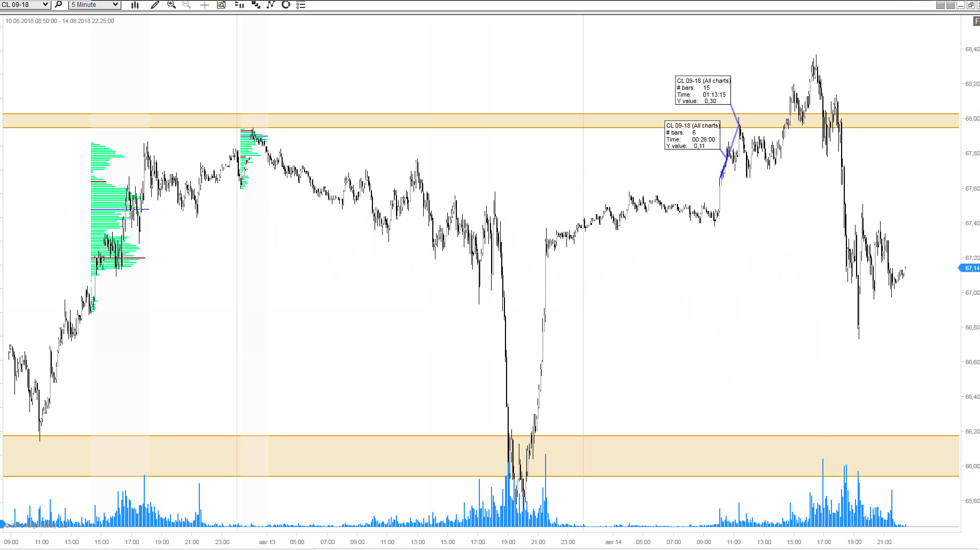Select the pencil drawing tools icon

tap(155, 5)
